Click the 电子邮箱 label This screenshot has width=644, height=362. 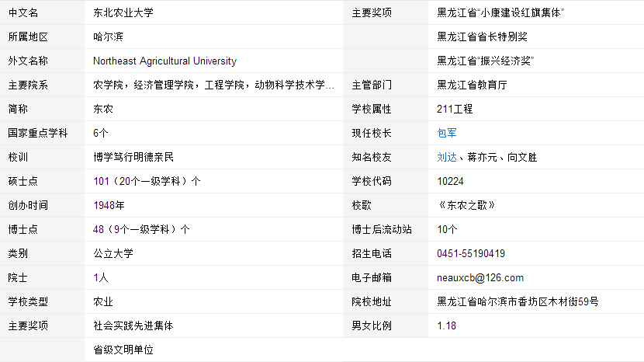[372, 277]
